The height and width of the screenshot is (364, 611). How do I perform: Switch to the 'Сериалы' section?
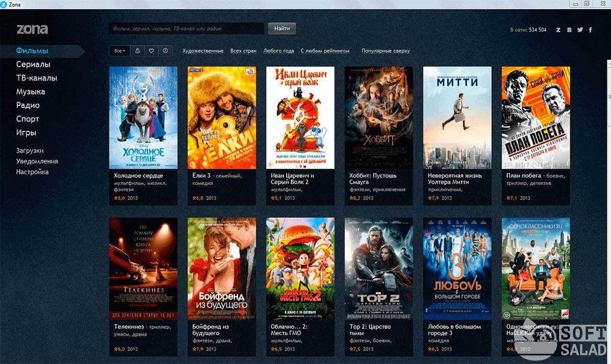click(33, 65)
